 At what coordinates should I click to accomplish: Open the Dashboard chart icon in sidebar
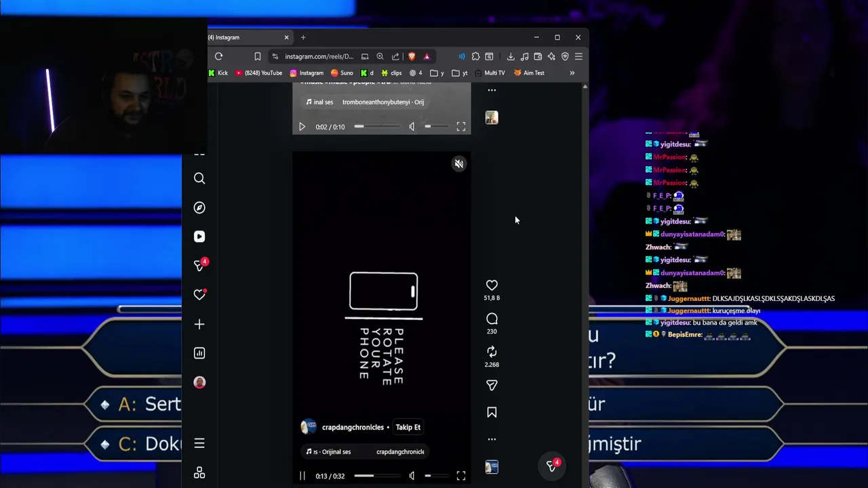pyautogui.click(x=199, y=353)
